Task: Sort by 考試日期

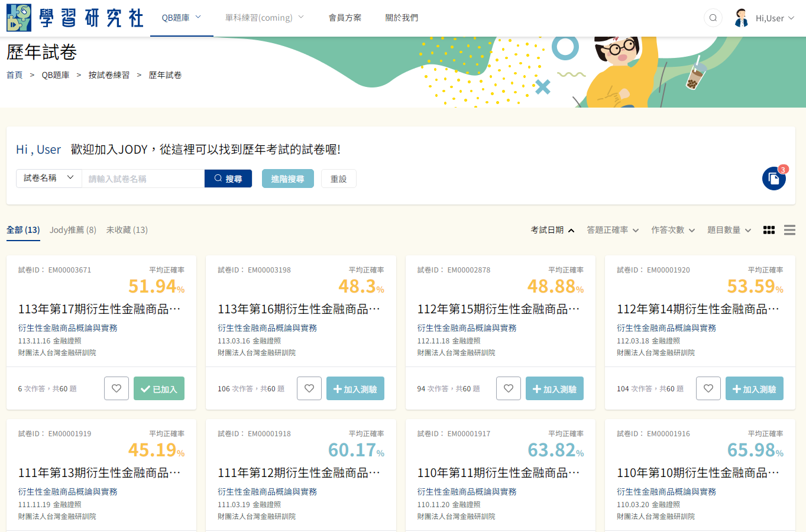Action: click(x=552, y=230)
